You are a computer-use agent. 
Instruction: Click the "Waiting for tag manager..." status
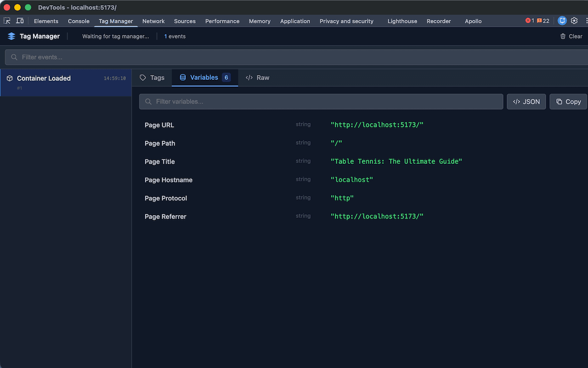(116, 36)
